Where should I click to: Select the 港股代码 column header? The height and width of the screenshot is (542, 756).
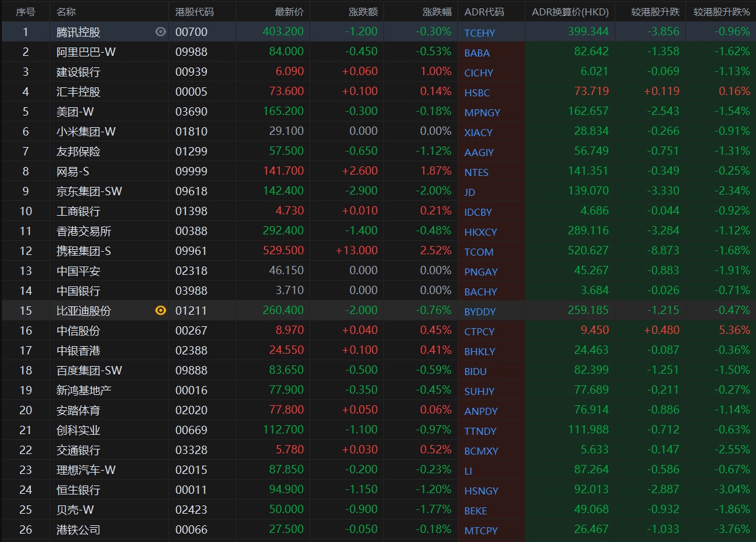tap(195, 12)
